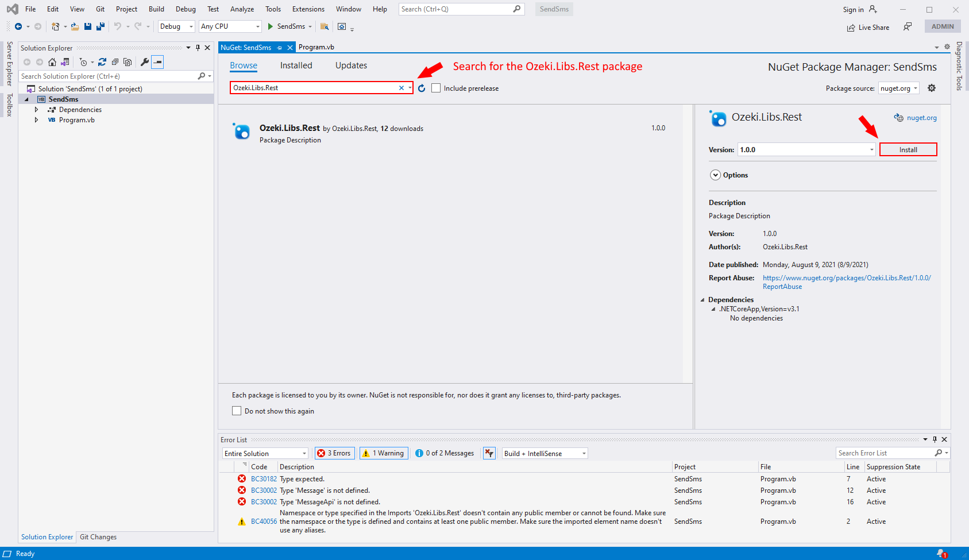Click Sync with Active Document refresh icon

(102, 62)
